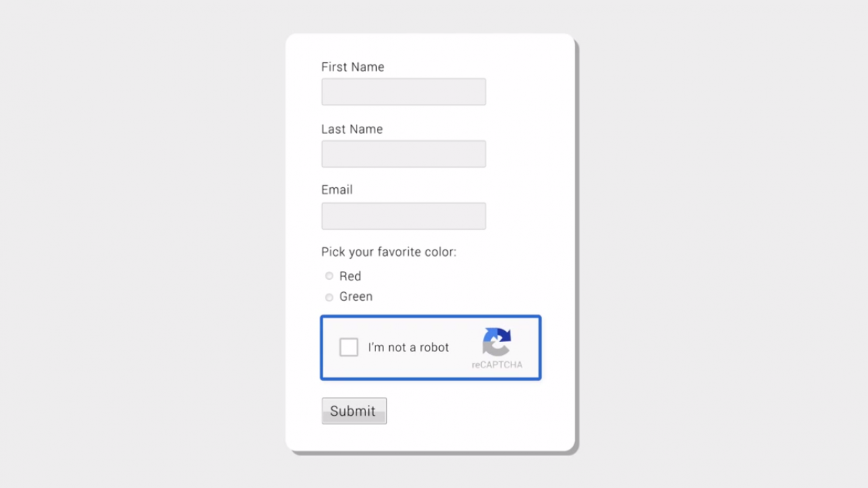The width and height of the screenshot is (868, 488).
Task: Click the First Name label text
Action: pos(352,67)
